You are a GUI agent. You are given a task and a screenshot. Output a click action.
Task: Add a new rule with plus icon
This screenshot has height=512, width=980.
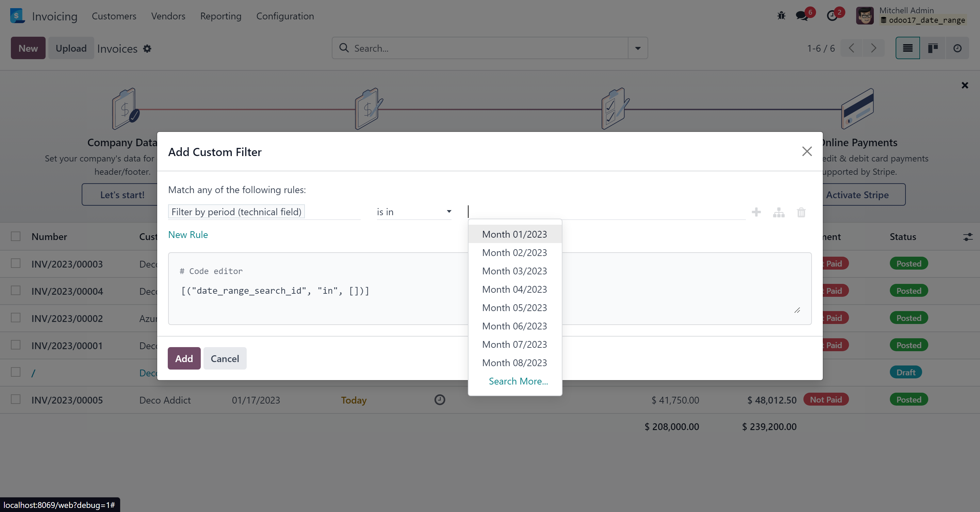pyautogui.click(x=756, y=212)
